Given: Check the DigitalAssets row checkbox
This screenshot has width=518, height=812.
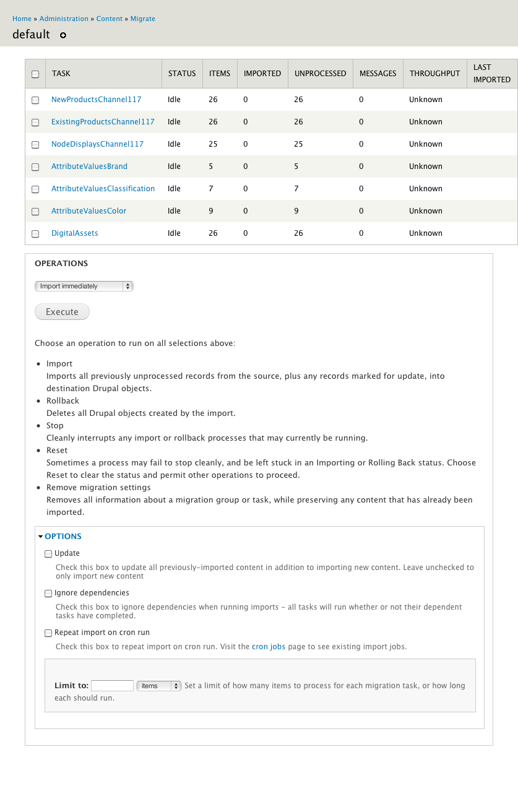Looking at the screenshot, I should pos(35,233).
